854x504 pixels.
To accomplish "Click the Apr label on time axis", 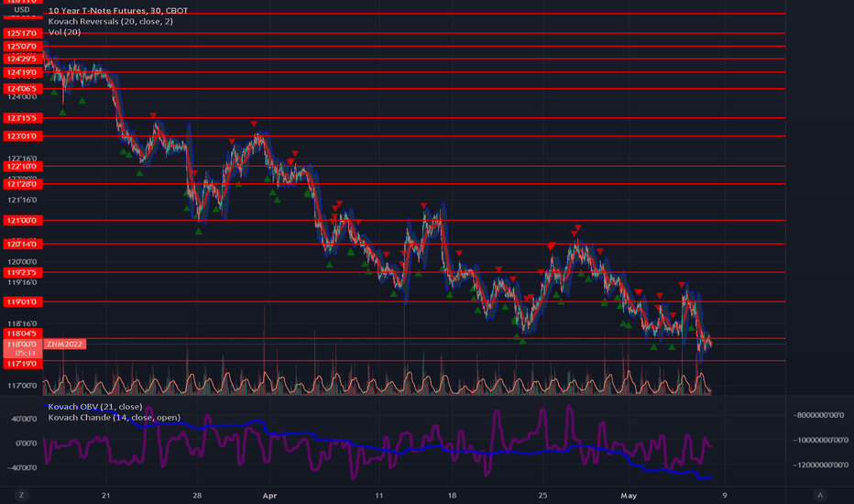I will 269,495.
